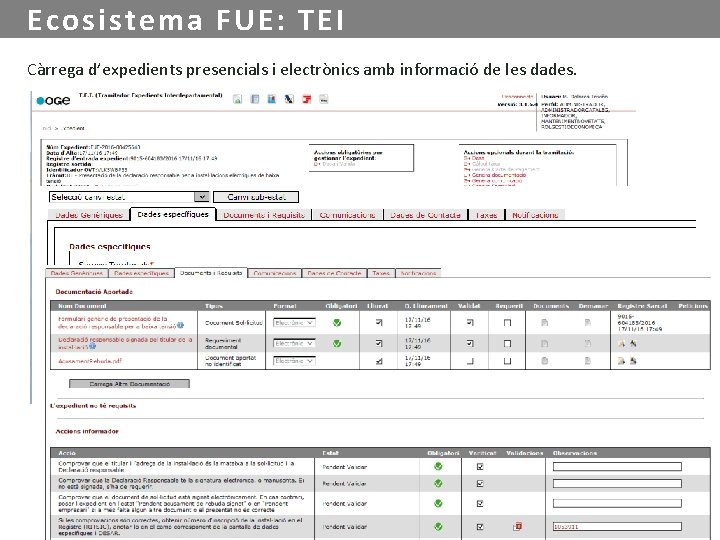Click the info icon after Declaració responsable document name
The image size is (720, 540).
point(93,347)
